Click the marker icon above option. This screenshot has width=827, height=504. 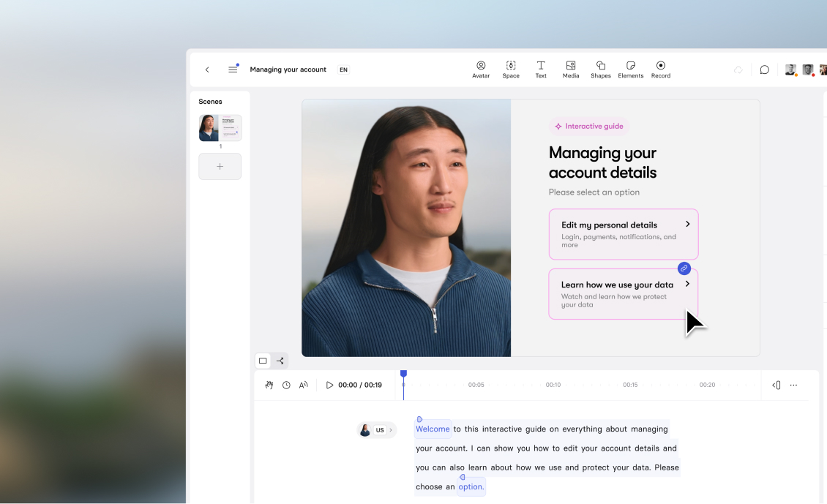tap(462, 477)
